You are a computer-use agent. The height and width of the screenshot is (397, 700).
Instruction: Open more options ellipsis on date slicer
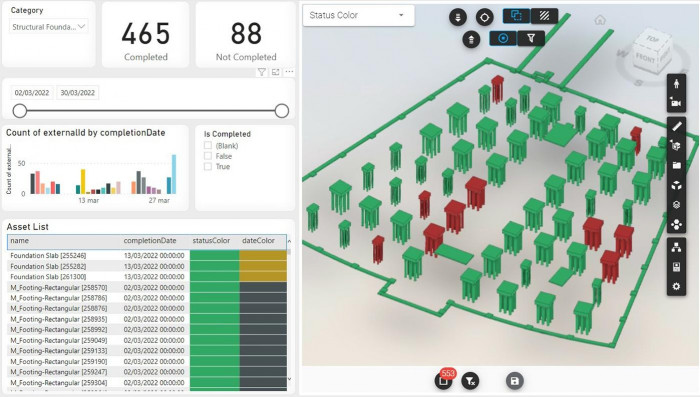pyautogui.click(x=289, y=72)
